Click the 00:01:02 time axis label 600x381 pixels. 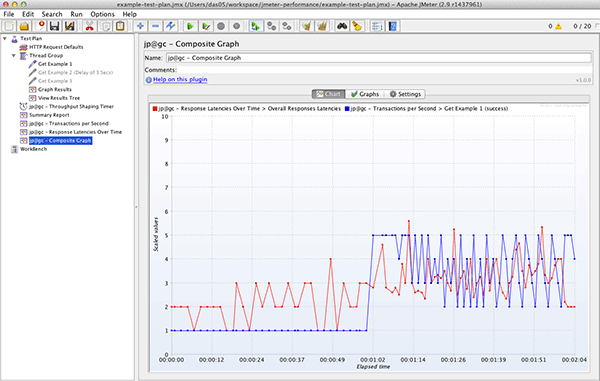(372, 360)
